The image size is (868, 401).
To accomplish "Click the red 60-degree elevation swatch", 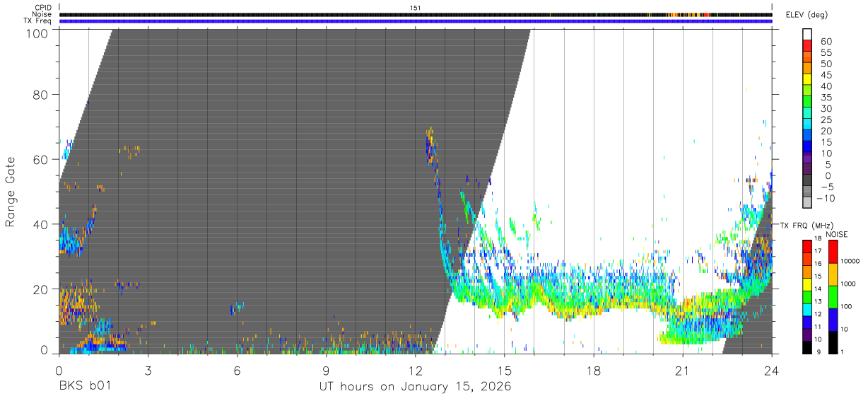I will coord(808,46).
